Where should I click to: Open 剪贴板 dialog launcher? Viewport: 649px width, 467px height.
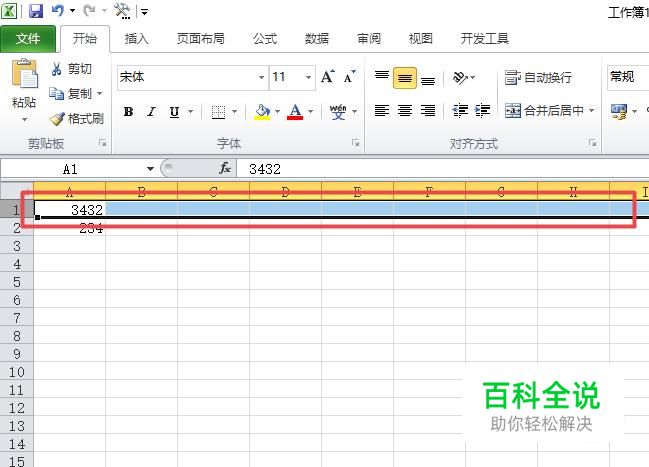102,143
